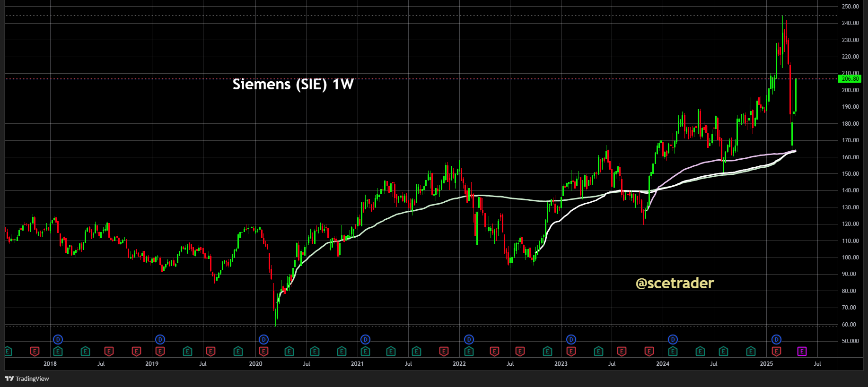Open green earnings marker below 2018 dividend
The width and height of the screenshot is (868, 387).
click(x=58, y=351)
